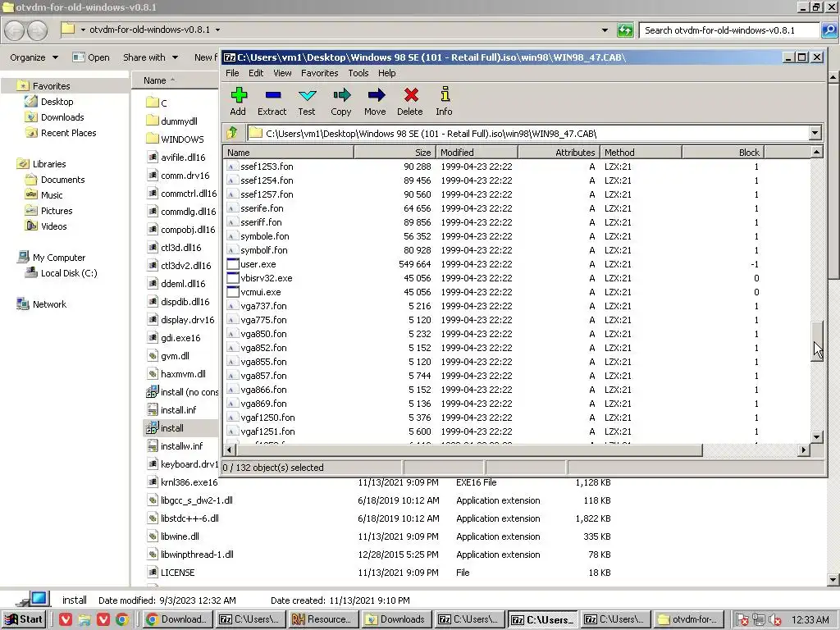Run the Test archive tool
The image size is (840, 630).
(x=307, y=101)
